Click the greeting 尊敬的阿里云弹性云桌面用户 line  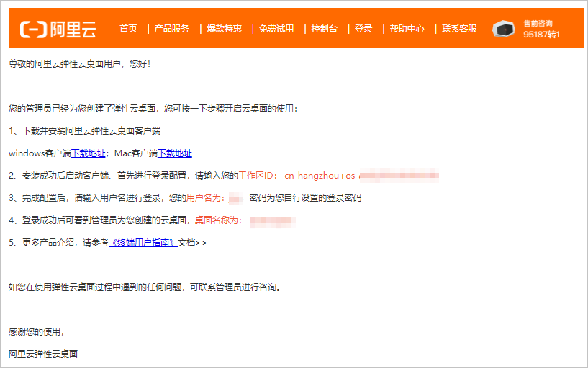click(79, 64)
